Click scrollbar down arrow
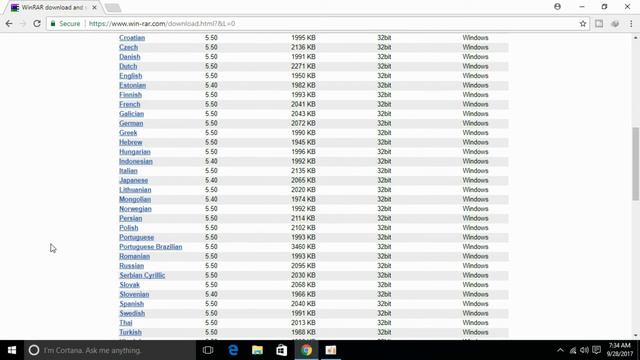 (636, 336)
